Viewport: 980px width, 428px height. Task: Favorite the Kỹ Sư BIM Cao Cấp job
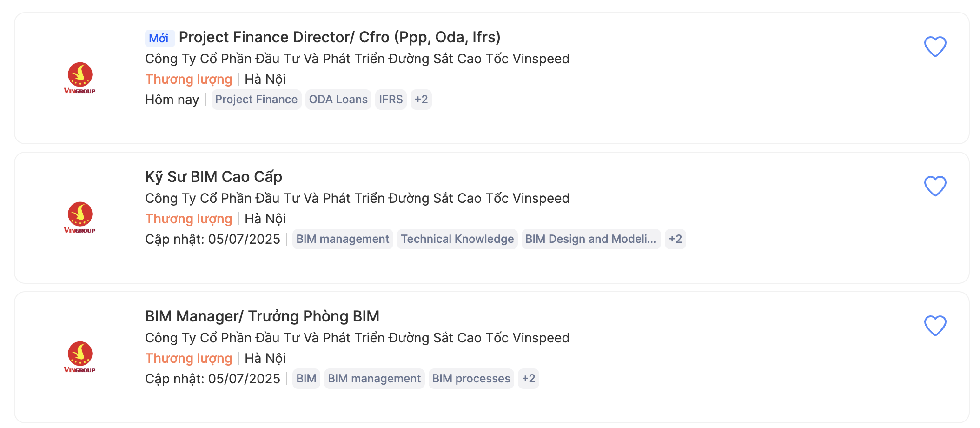click(x=935, y=186)
